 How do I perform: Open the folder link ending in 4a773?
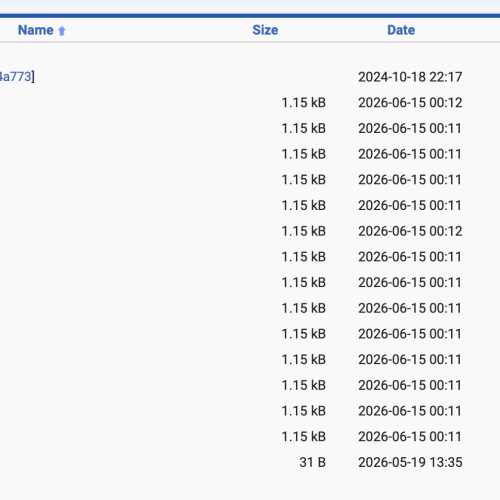coord(16,77)
